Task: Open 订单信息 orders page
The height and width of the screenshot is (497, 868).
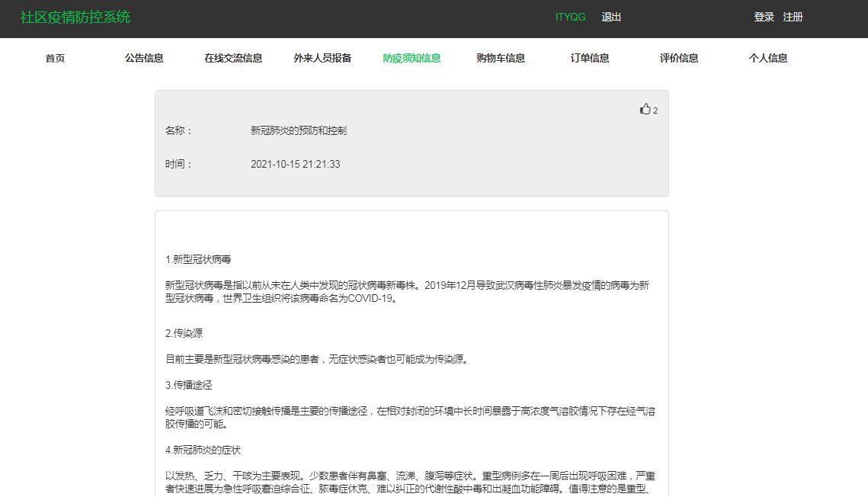Action: coord(590,58)
